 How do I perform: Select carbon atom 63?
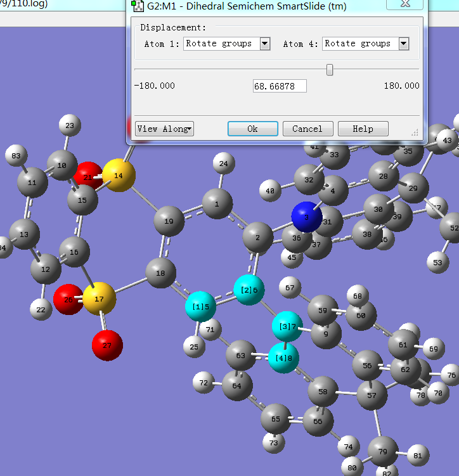(241, 355)
